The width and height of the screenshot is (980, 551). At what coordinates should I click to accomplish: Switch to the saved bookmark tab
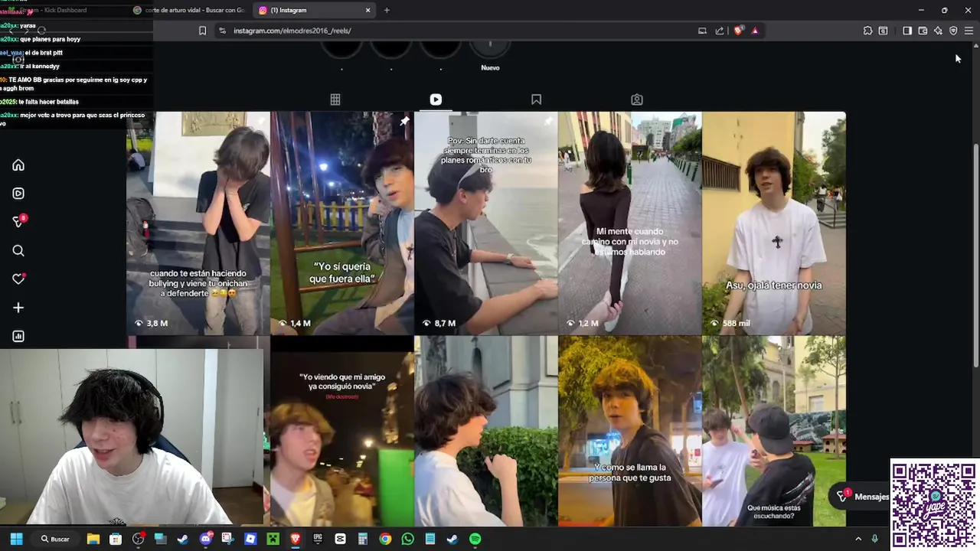pos(536,99)
